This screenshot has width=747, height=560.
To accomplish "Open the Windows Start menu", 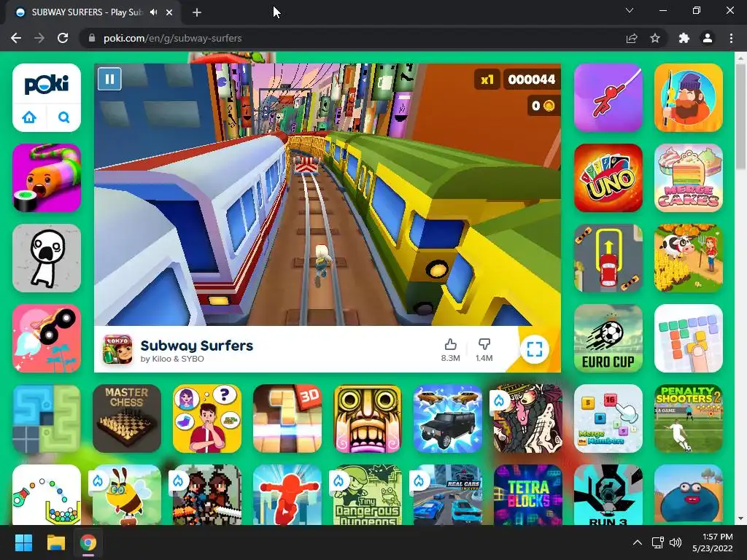I will pos(23,542).
